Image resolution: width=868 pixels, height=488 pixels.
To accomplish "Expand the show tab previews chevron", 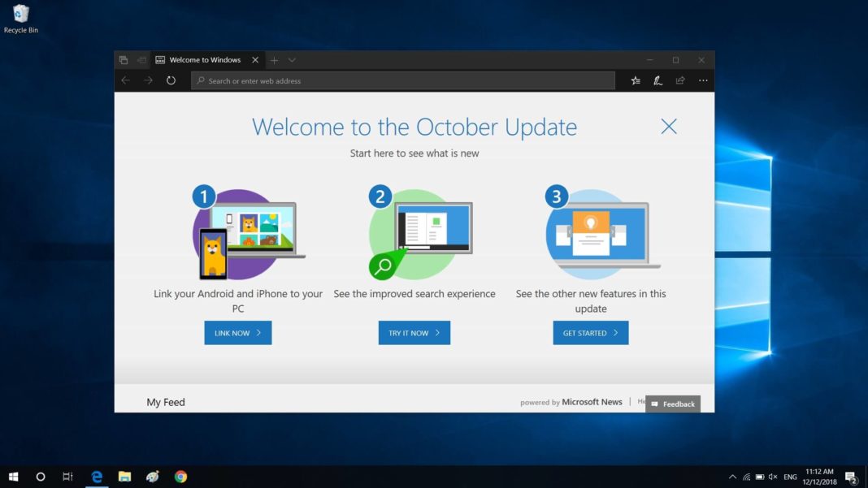I will click(292, 60).
